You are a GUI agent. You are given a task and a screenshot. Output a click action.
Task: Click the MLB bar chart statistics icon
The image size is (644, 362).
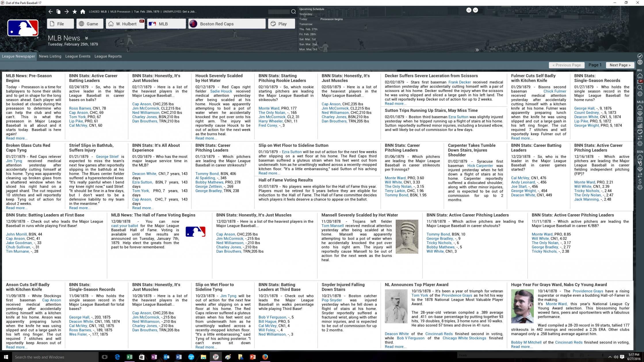click(x=640, y=126)
